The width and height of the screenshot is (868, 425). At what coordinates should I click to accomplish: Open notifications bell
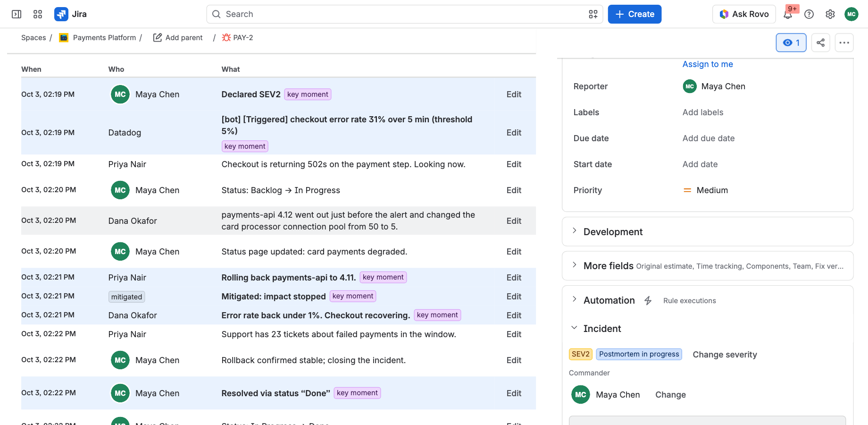tap(788, 14)
